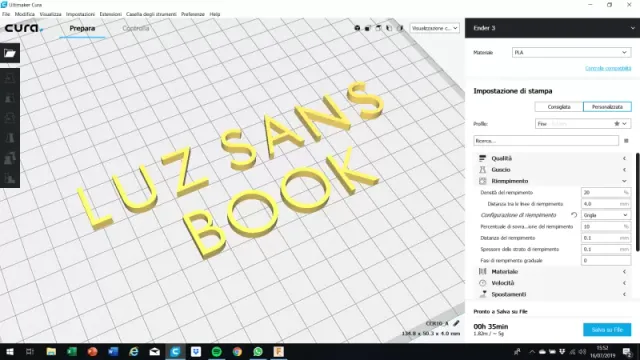Screen dimensions: 640x360
Task: Select the Scale tool in left toolbar
Action: (10, 98)
